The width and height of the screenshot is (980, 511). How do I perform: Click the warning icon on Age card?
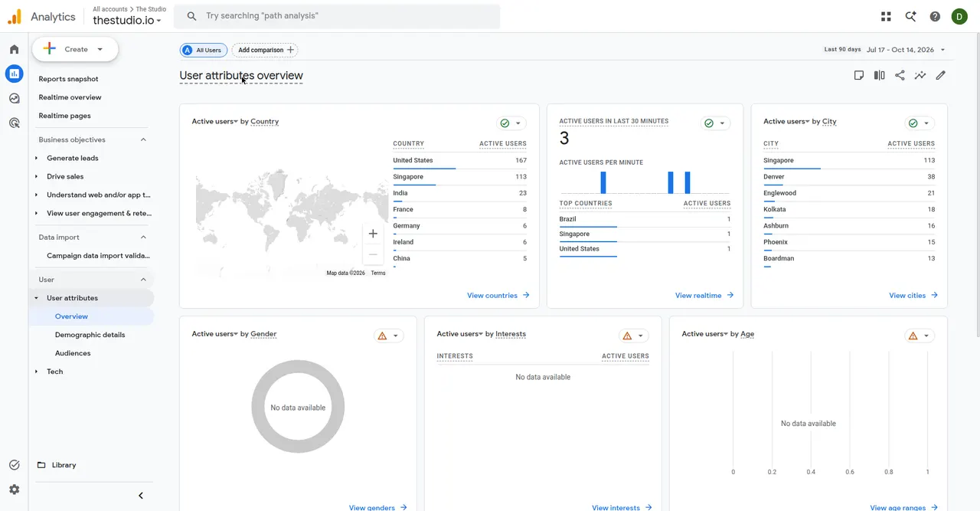[912, 336]
